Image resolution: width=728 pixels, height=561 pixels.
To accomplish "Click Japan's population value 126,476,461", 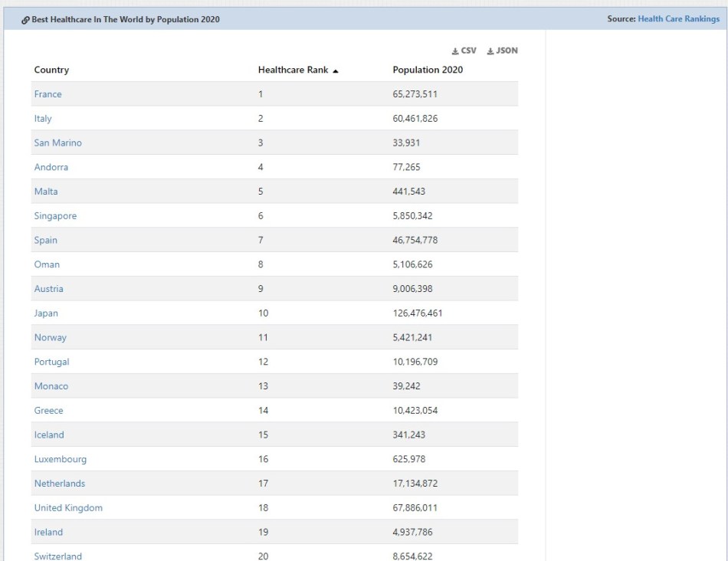I will tap(417, 313).
